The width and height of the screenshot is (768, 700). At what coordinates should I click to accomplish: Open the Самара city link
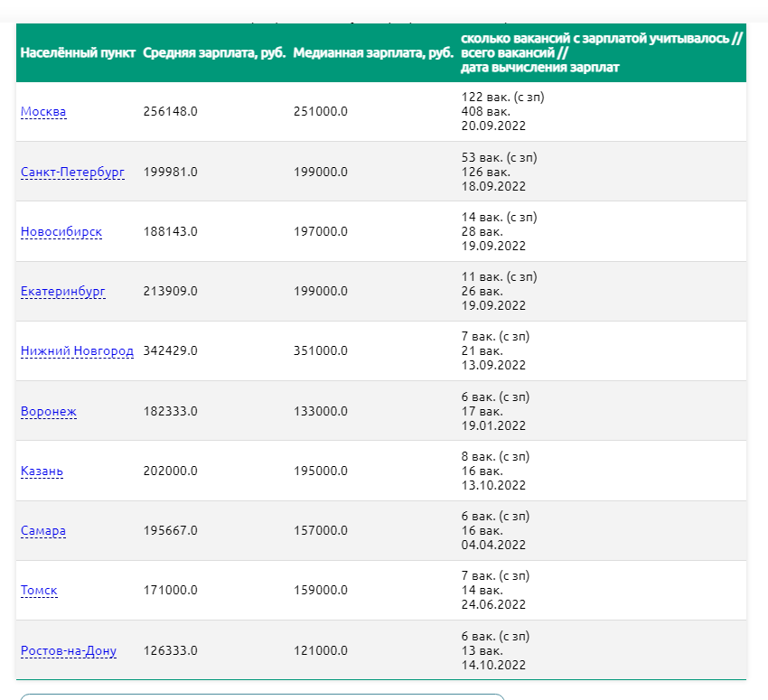[43, 530]
